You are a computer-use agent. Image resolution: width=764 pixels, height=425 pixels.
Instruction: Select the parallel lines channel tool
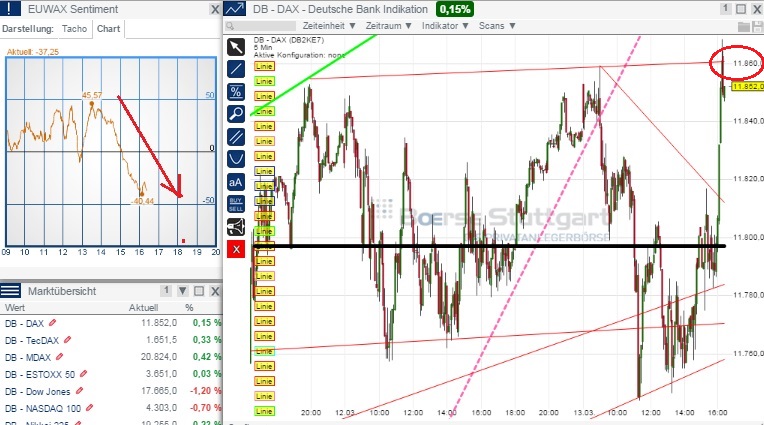click(x=236, y=137)
